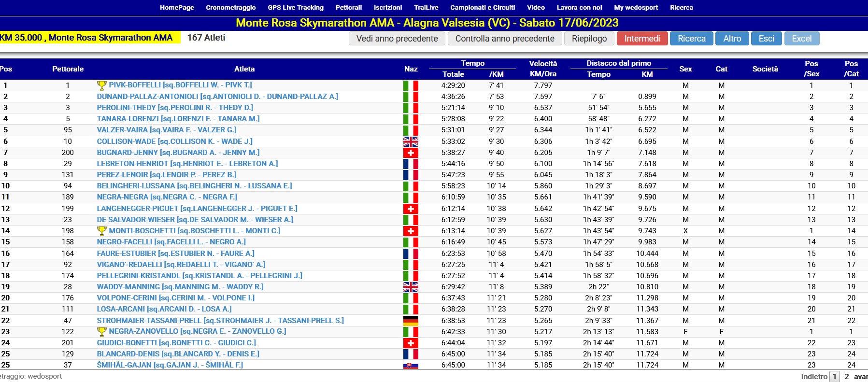
Task: Open DE SALVADOR-WIESER athlete link
Action: [x=195, y=220]
